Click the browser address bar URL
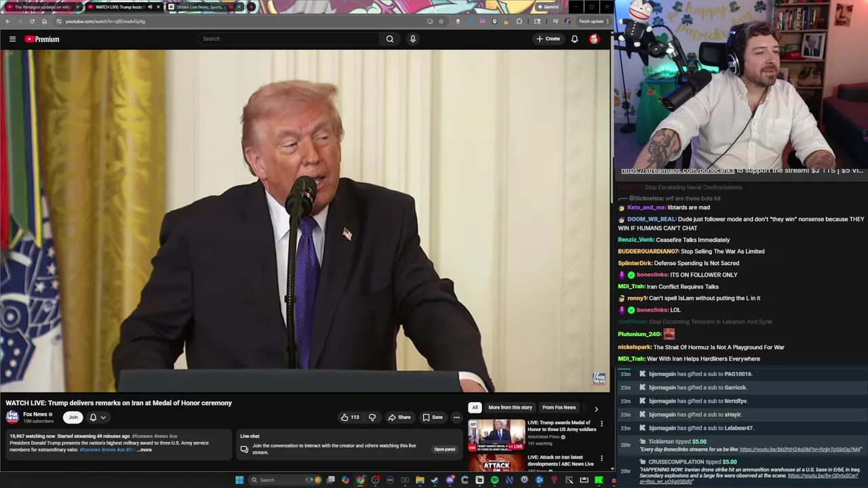Screen dimensions: 868x488 pyautogui.click(x=105, y=21)
